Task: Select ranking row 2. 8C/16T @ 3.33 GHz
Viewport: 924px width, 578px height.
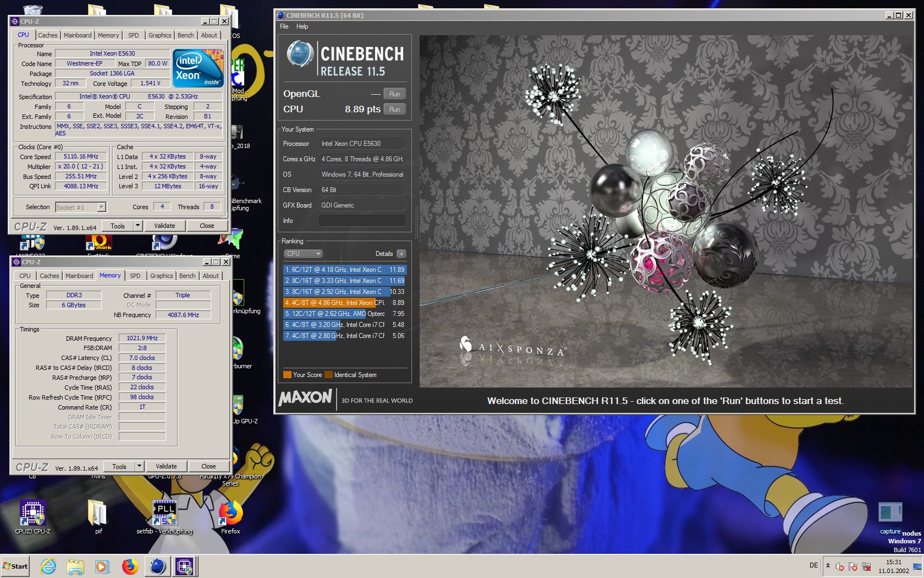Action: pyautogui.click(x=345, y=281)
